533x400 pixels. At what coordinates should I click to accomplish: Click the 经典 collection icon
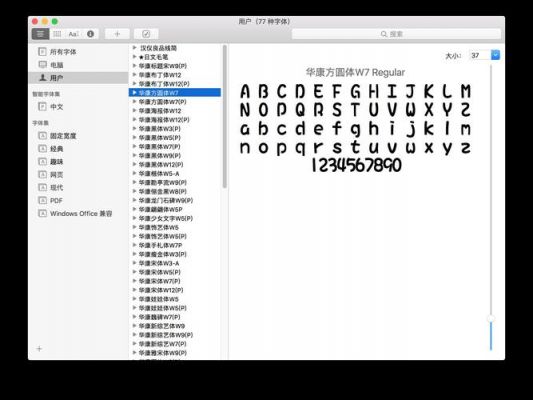(42, 149)
